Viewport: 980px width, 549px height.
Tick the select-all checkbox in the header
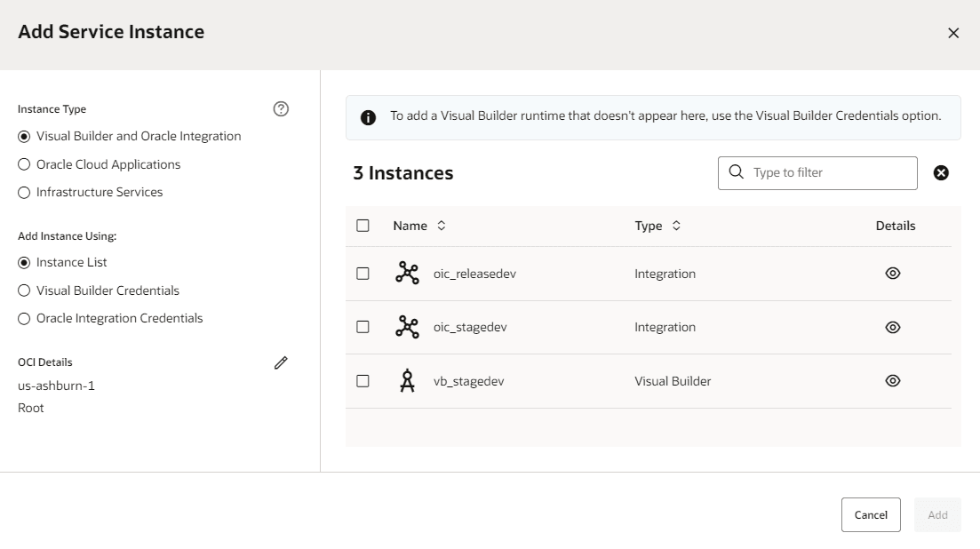[x=363, y=226]
